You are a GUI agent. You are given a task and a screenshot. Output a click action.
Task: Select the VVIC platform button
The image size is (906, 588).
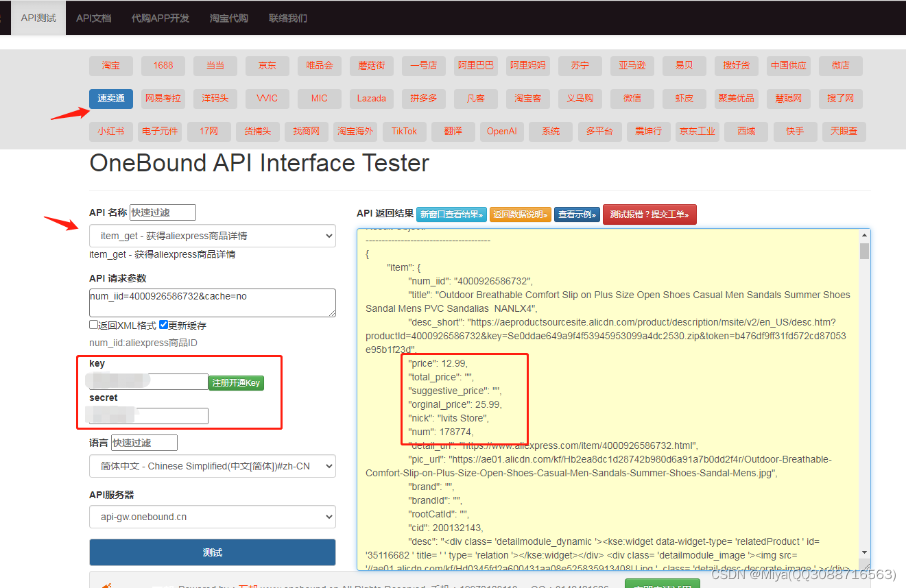pyautogui.click(x=267, y=99)
